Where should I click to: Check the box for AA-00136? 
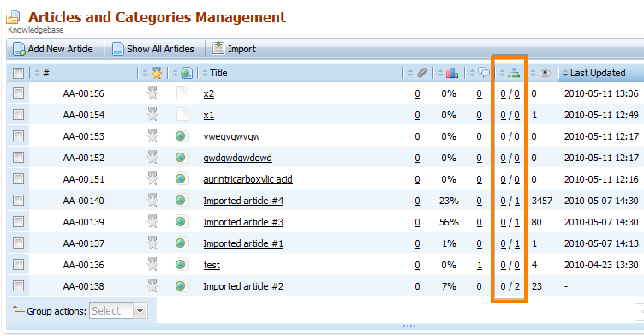(x=18, y=265)
